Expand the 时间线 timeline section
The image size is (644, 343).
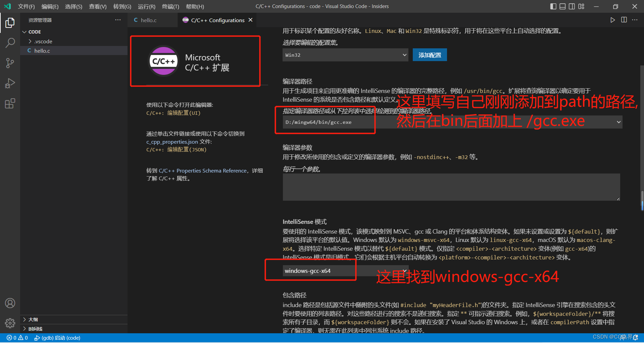74,329
